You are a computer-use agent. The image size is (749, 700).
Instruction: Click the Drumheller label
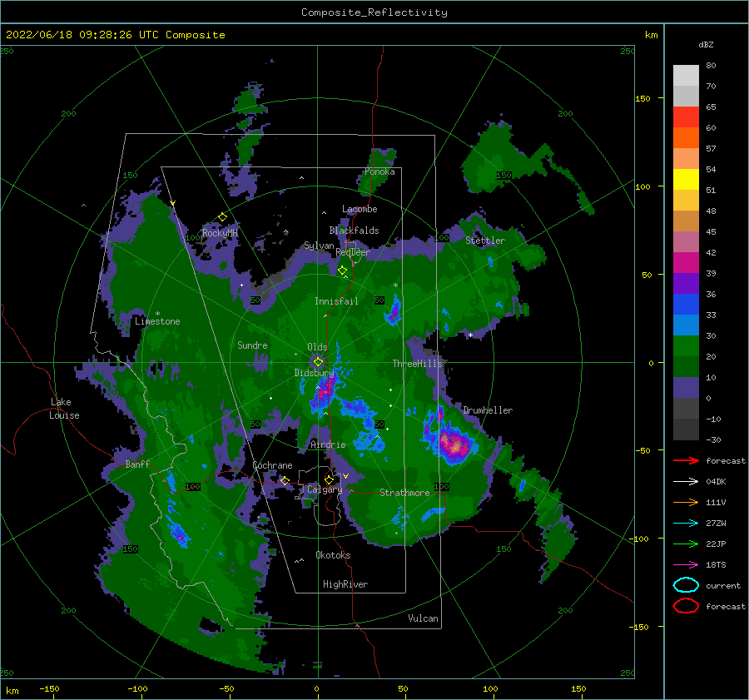488,410
